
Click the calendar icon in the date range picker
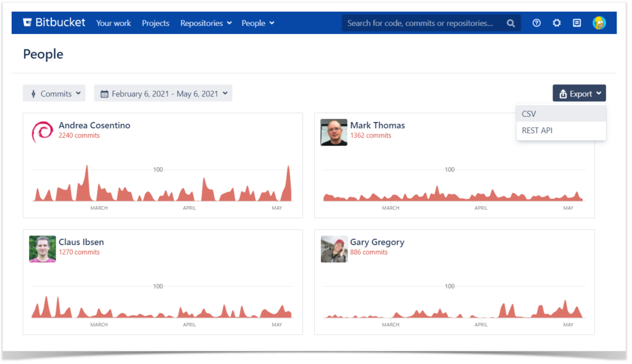[x=104, y=93]
